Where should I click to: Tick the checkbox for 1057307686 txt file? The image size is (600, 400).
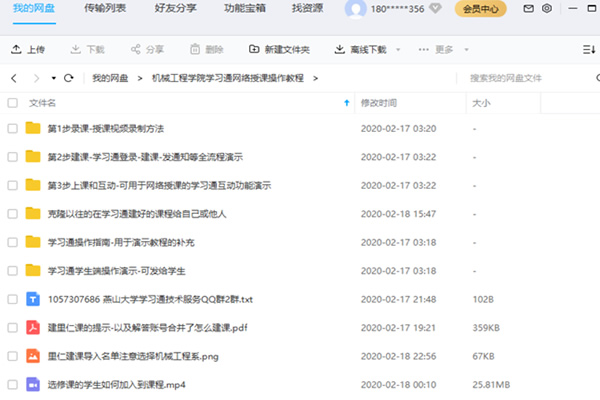click(12, 299)
